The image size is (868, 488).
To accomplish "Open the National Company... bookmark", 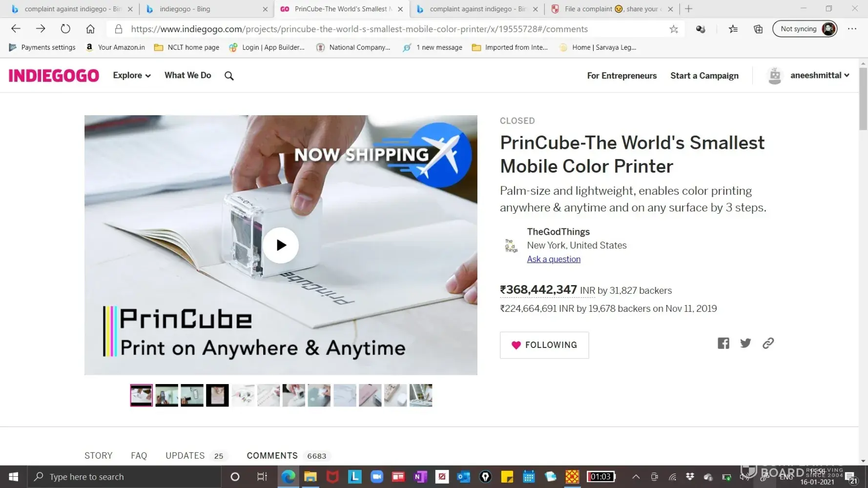I will click(x=353, y=47).
